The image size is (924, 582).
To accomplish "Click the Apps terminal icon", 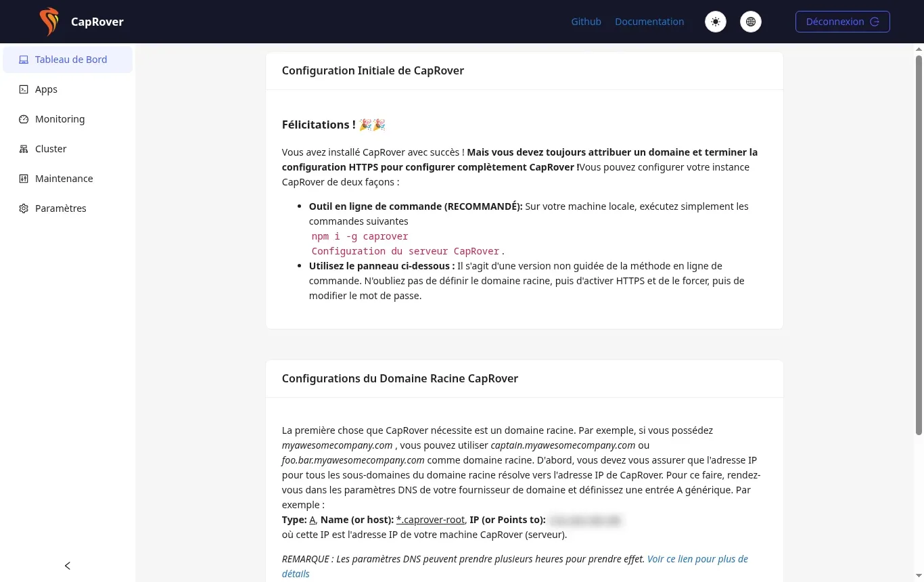I will click(x=24, y=89).
